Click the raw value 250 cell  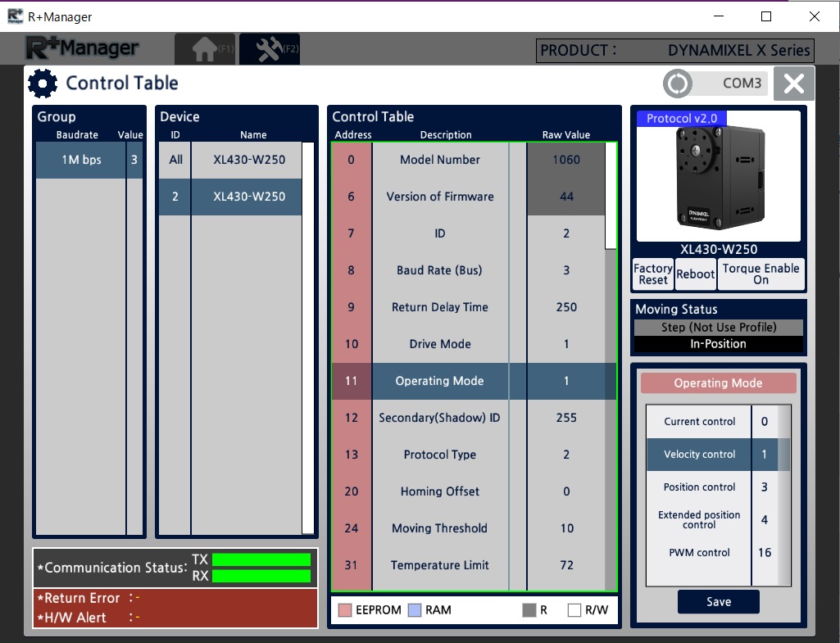[x=566, y=307]
